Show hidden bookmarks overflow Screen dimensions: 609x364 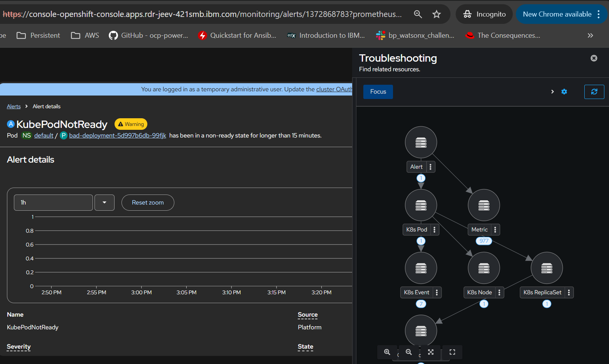click(590, 35)
